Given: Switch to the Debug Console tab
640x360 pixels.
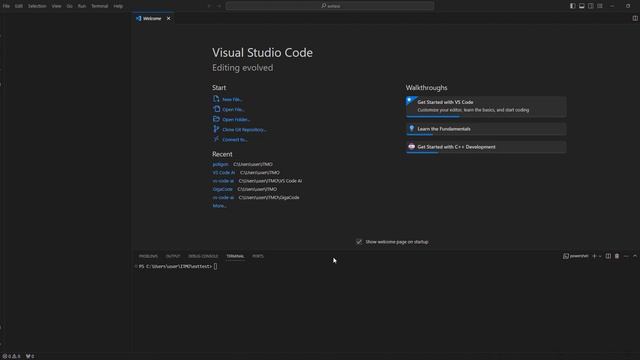Looking at the screenshot, I should coord(203,256).
